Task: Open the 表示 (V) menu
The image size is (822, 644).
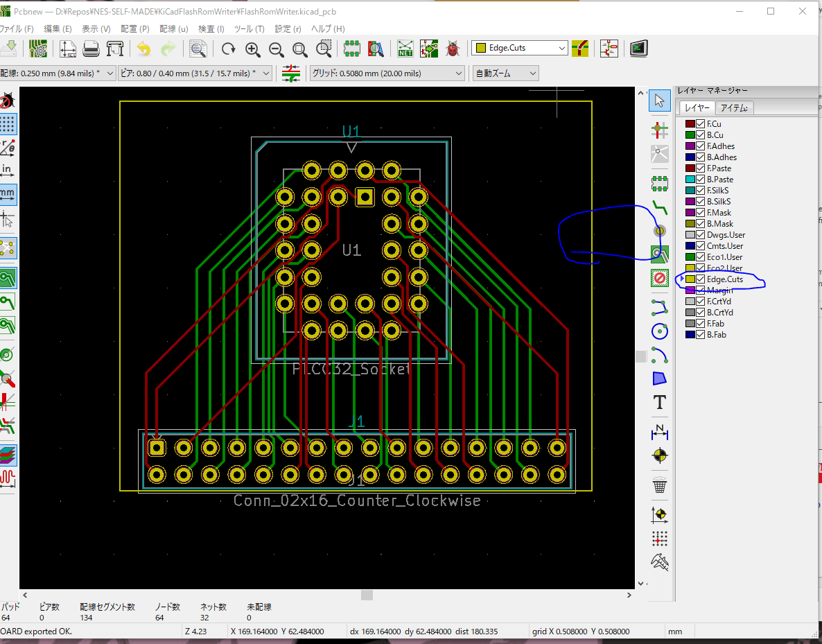Action: (96, 29)
